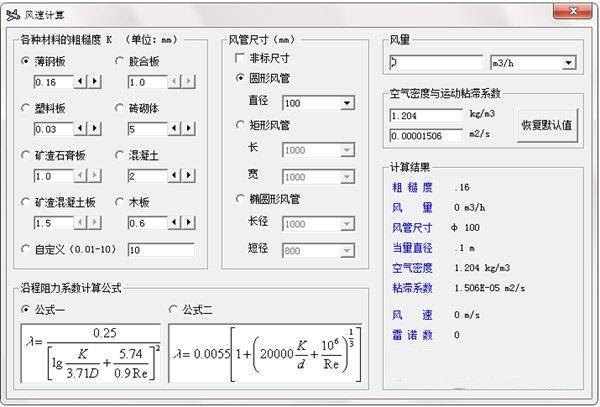
Task: Click the right arrow of 砖砌体 roughness spinner
Action: tap(190, 129)
